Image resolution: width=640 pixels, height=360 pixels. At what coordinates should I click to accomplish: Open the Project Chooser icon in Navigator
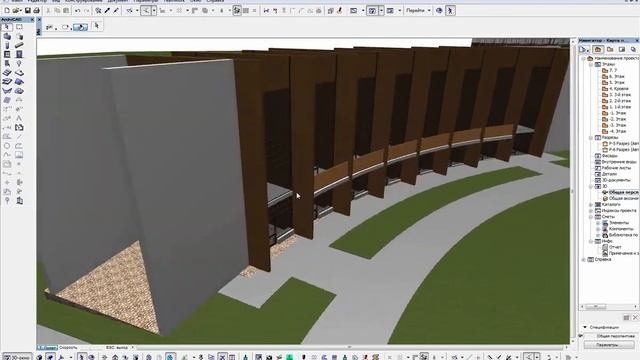584,49
